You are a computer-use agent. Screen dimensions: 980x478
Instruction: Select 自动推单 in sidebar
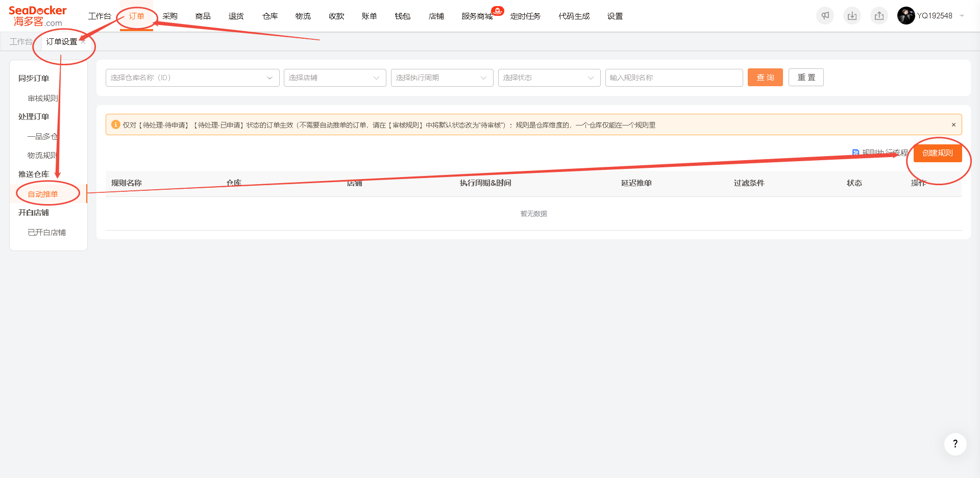(43, 194)
